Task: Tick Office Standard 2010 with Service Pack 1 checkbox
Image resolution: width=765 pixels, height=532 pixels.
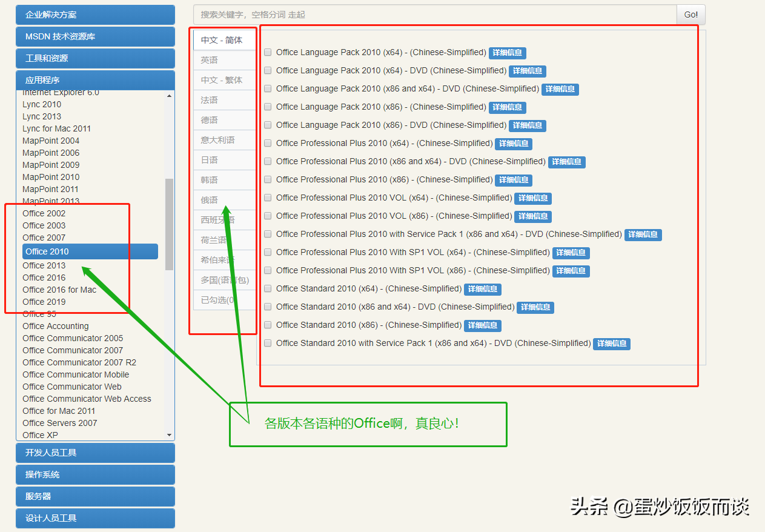Action: click(x=268, y=343)
